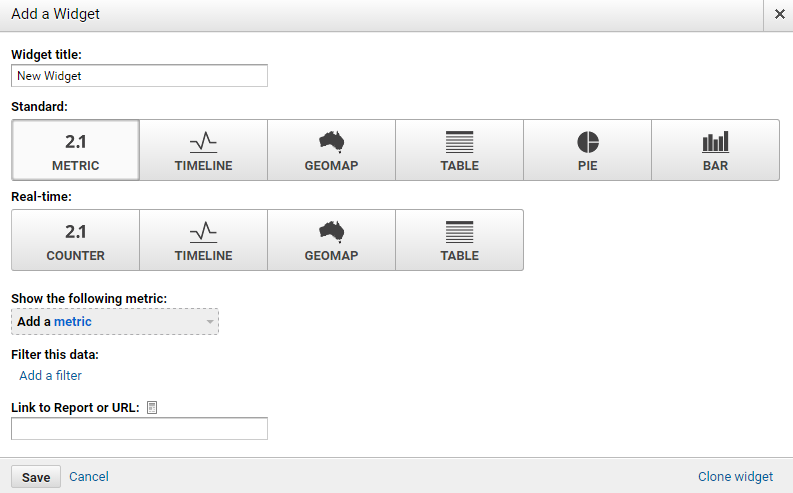Screen dimensions: 793x493
Task: Select the BAR chart widget type
Action: pyautogui.click(x=715, y=150)
